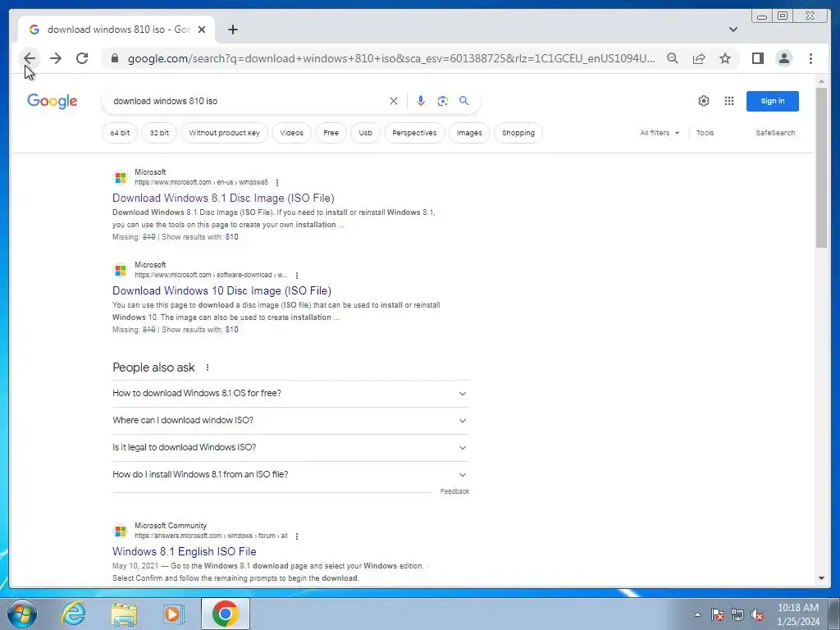Viewport: 840px width, 630px height.
Task: Click 'Show results with: 810' under Windows 10 result
Action: tap(200, 330)
